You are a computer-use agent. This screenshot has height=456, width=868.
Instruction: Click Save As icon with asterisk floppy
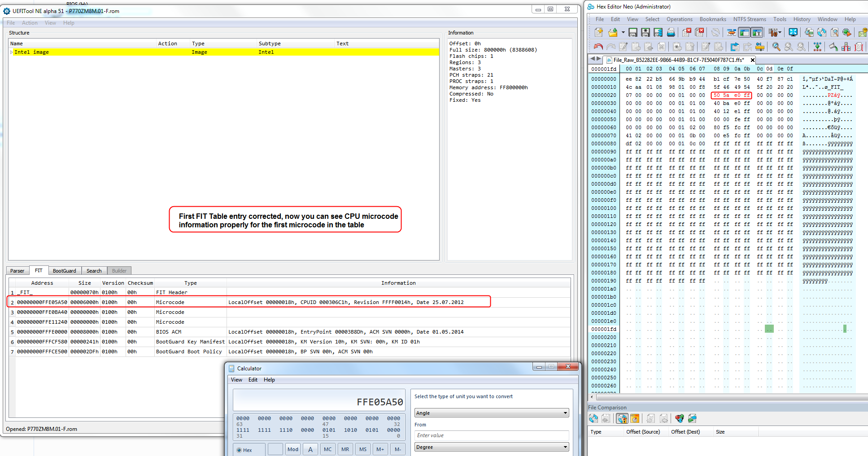[x=646, y=32]
